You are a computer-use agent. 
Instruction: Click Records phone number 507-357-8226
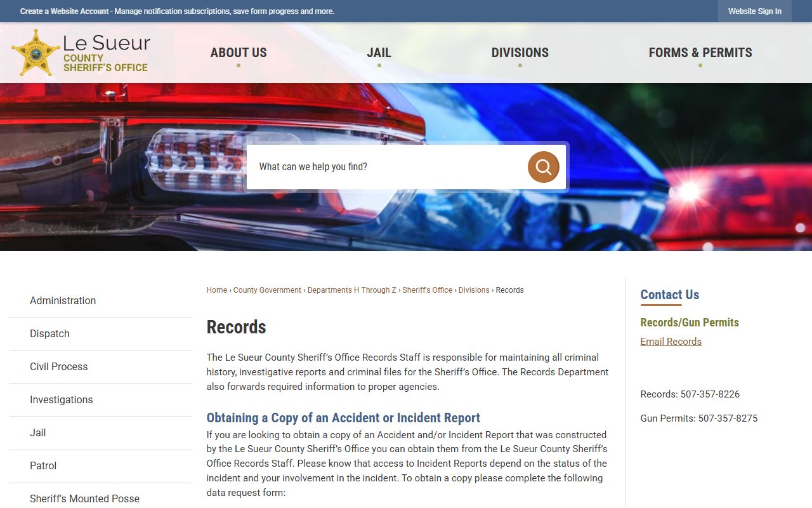710,394
